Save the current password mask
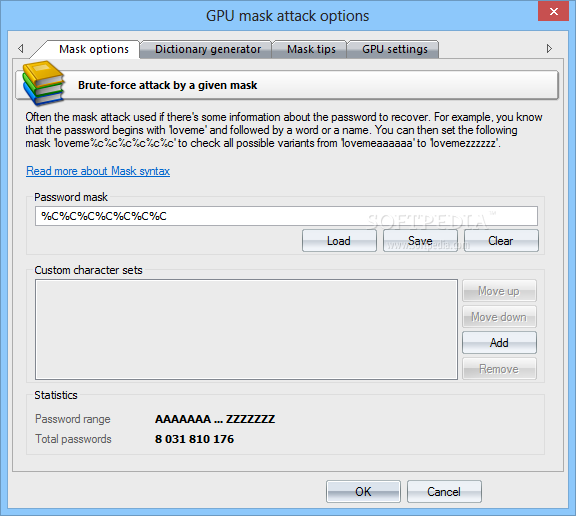The width and height of the screenshot is (576, 516). 420,241
